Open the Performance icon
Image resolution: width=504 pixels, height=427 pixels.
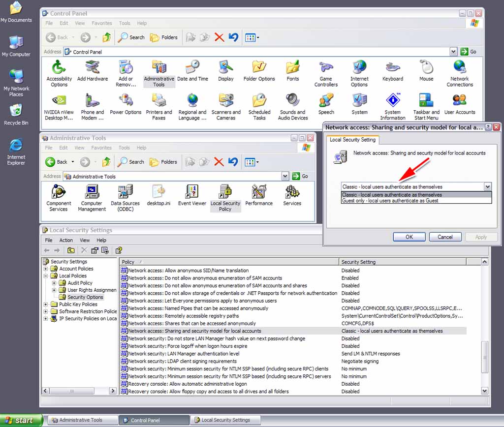259,192
